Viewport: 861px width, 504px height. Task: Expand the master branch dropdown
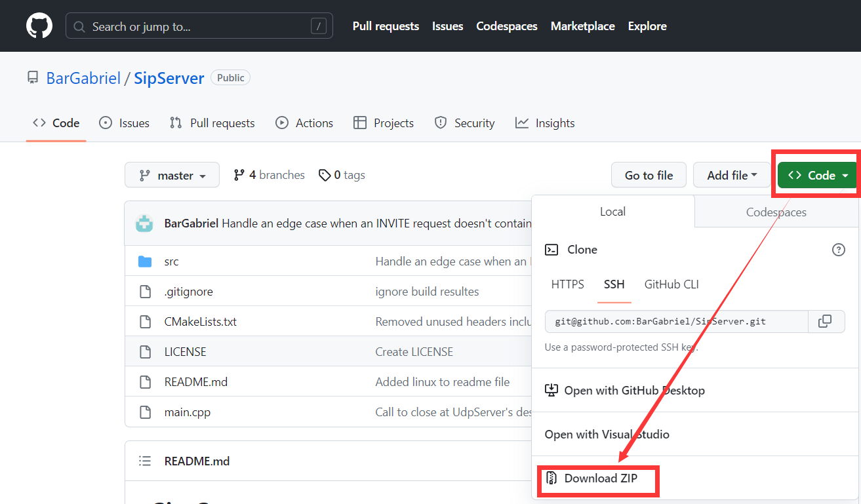click(x=172, y=174)
